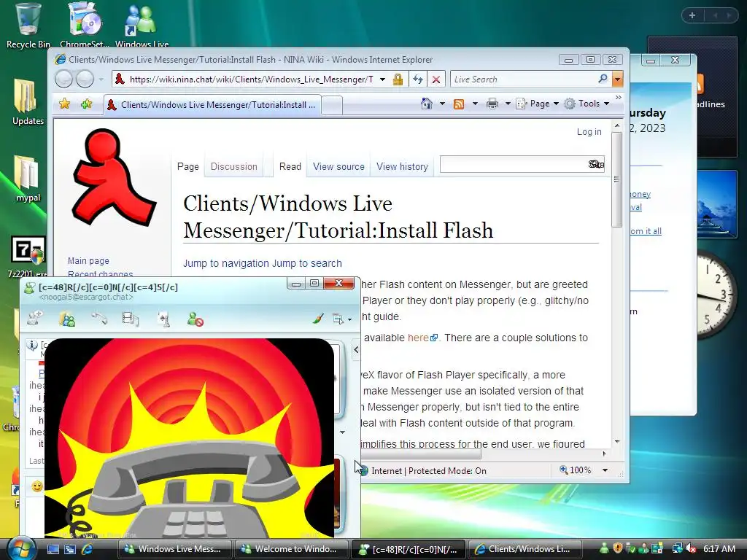The image size is (747, 560).
Task: Open the mypal folder on the desktop
Action: [x=28, y=179]
